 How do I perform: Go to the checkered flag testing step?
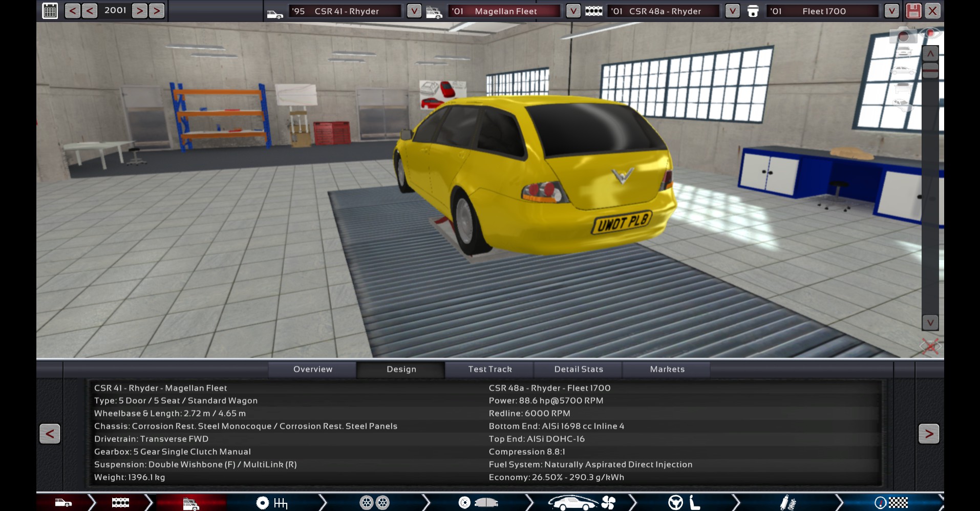point(891,503)
